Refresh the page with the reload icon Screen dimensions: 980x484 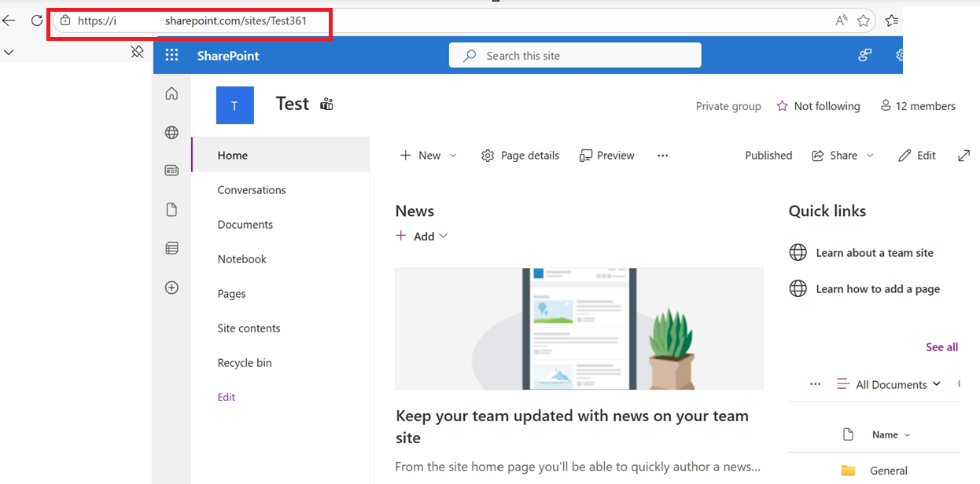click(36, 20)
